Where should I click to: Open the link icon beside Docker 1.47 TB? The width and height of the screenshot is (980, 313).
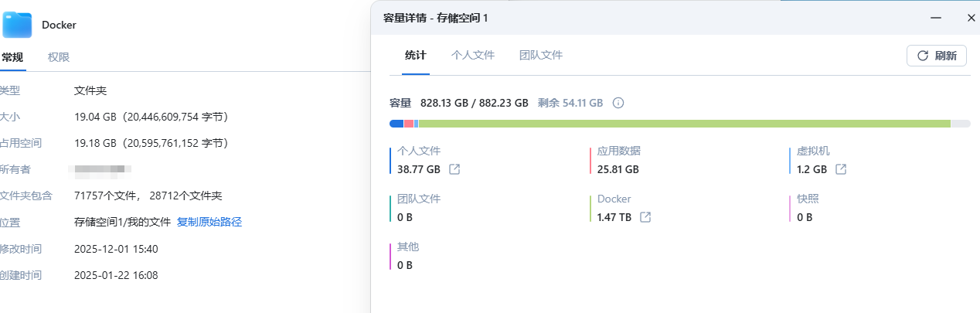click(x=645, y=217)
